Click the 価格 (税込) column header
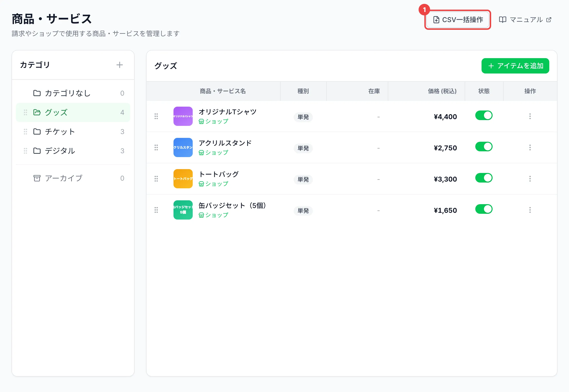569x392 pixels. click(x=442, y=91)
